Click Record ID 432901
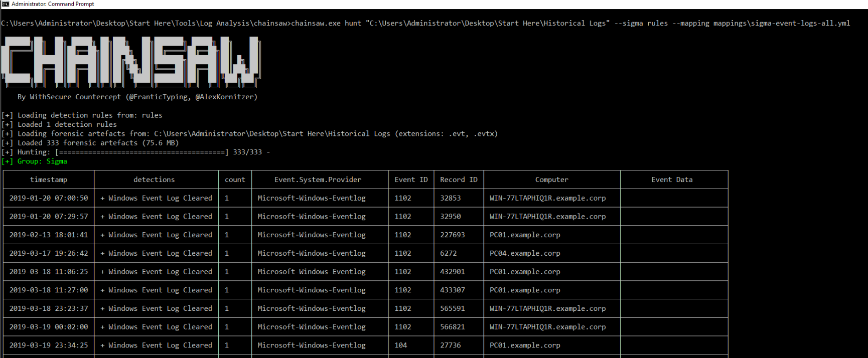 click(x=453, y=272)
